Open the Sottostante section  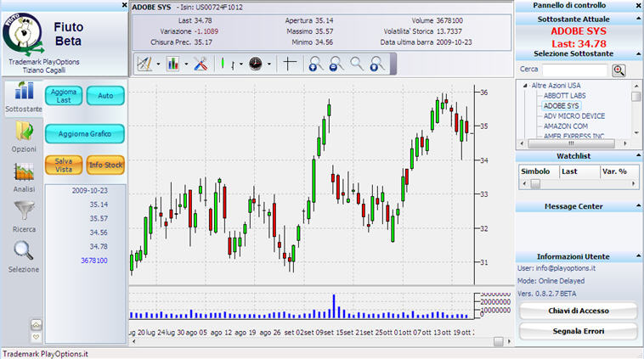24,97
